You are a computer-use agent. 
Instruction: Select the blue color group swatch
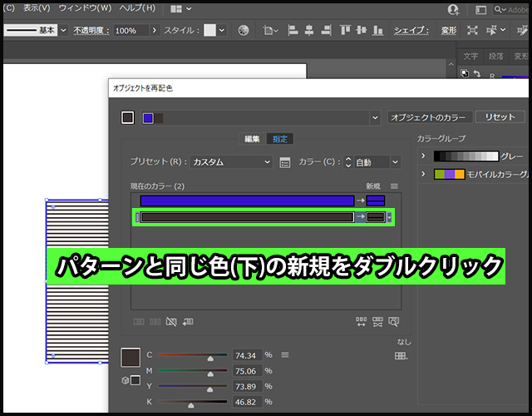pos(148,118)
